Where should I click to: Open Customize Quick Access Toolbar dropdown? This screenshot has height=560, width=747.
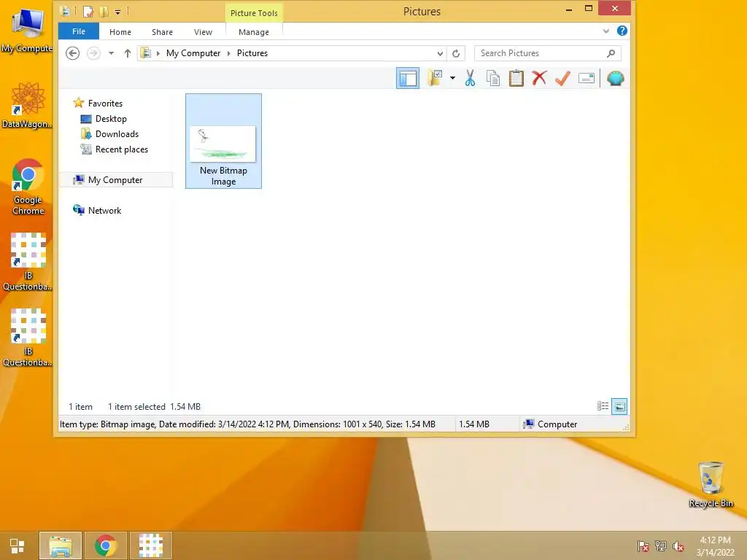117,12
